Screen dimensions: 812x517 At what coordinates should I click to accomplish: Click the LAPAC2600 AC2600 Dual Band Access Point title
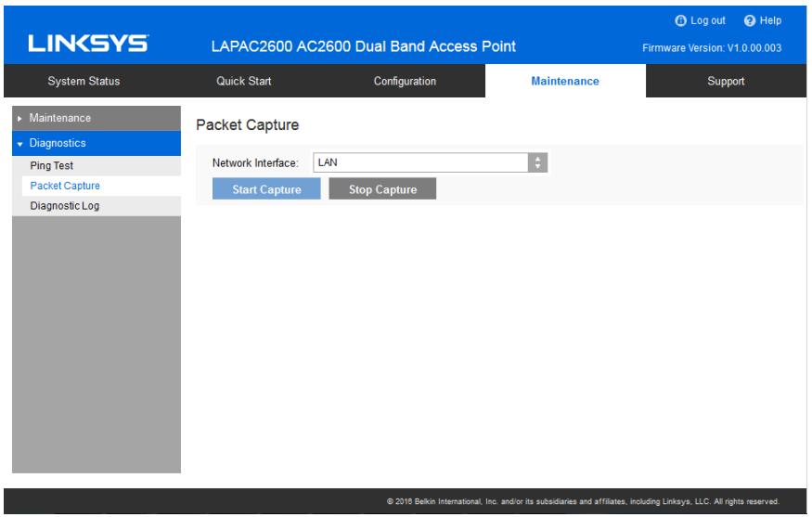[364, 46]
